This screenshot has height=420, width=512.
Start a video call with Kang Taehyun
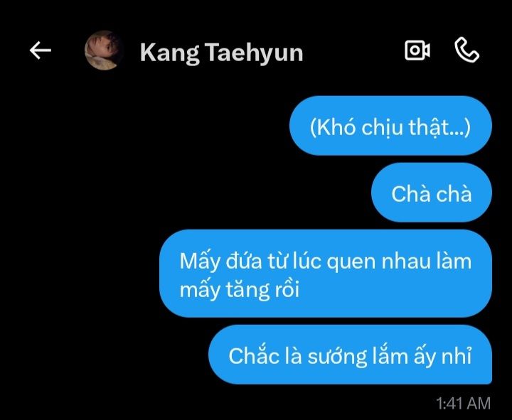[417, 50]
